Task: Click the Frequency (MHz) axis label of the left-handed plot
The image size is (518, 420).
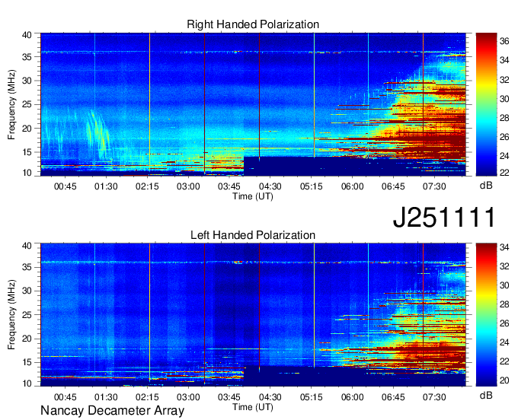Action: point(13,316)
